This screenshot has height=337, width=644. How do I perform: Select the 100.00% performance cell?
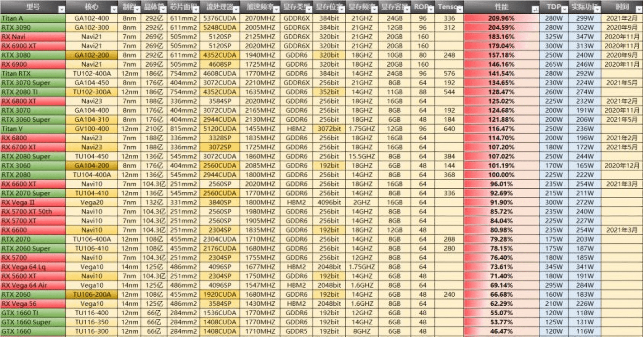coord(501,175)
